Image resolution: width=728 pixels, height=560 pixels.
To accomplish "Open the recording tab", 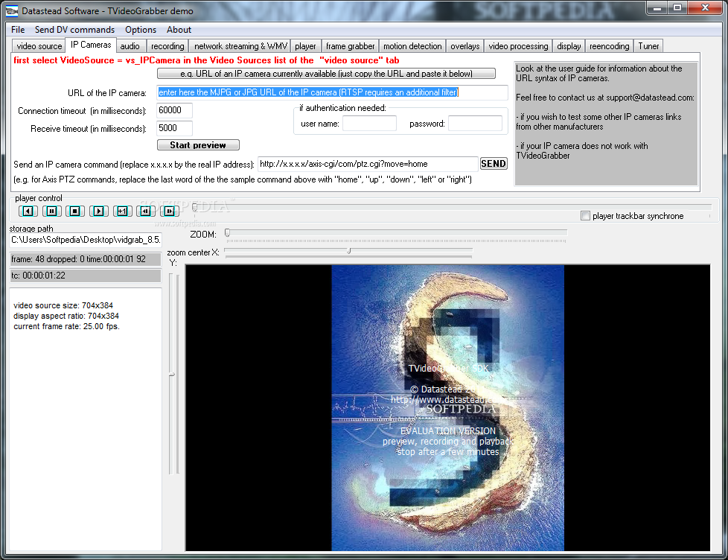I will point(167,46).
